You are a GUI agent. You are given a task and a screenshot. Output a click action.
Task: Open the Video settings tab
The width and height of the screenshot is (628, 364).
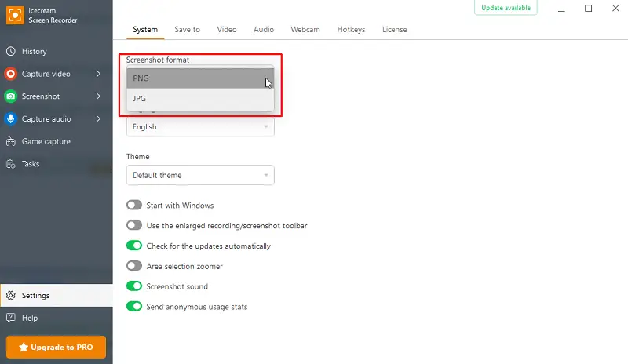point(227,30)
